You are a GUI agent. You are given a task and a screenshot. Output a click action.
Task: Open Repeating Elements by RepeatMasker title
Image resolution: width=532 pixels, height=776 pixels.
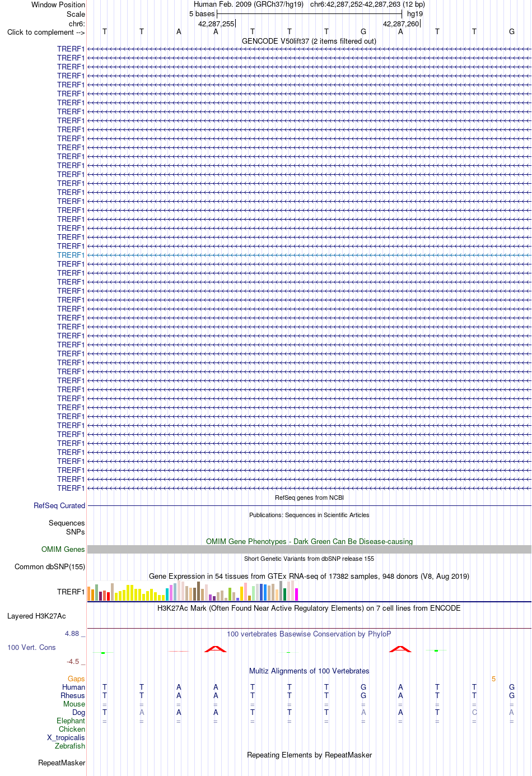[309, 755]
